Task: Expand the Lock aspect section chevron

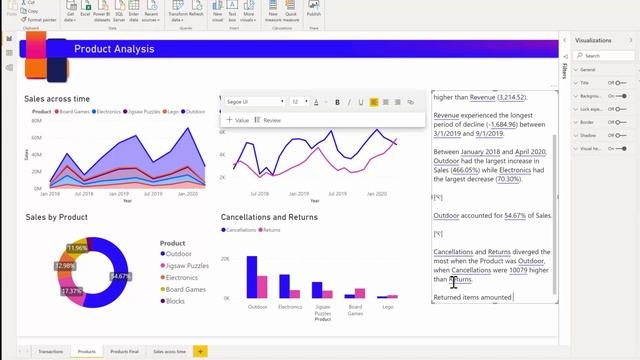Action: (x=576, y=109)
